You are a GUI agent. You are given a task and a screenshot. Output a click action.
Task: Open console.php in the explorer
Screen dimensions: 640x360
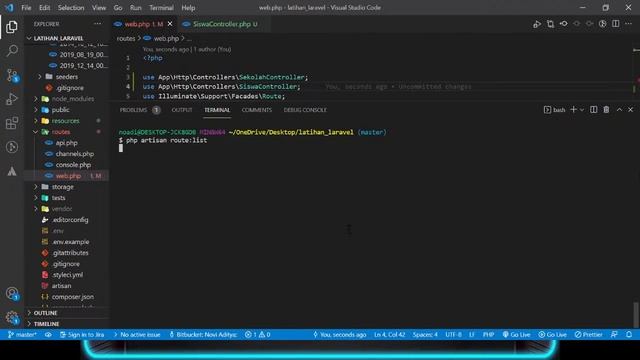pyautogui.click(x=73, y=165)
